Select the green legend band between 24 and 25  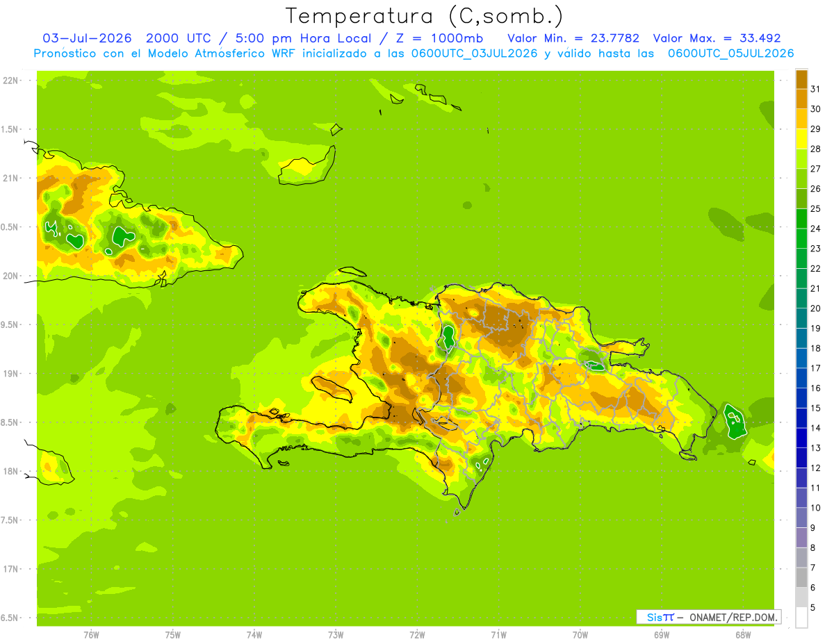click(801, 218)
